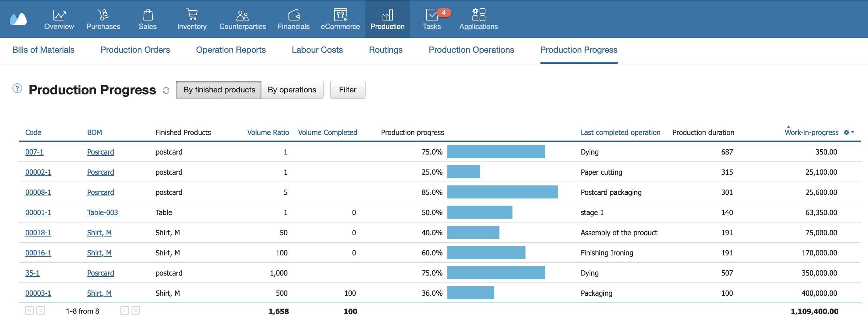Switch view to By operations
The image size is (868, 326).
[x=292, y=89]
